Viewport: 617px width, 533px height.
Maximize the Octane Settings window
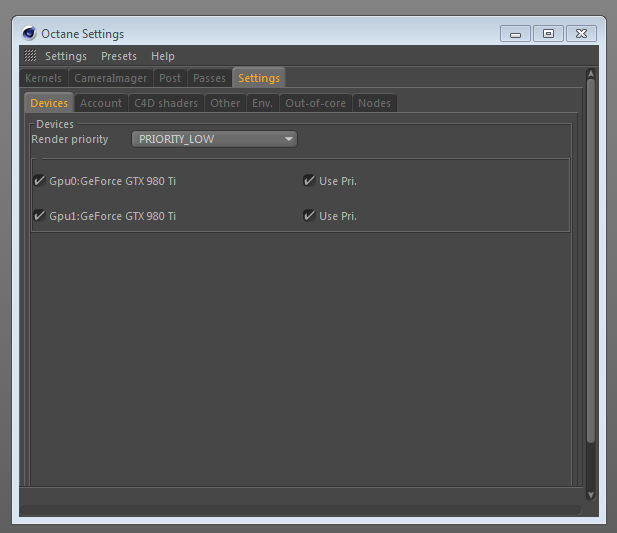coord(548,34)
